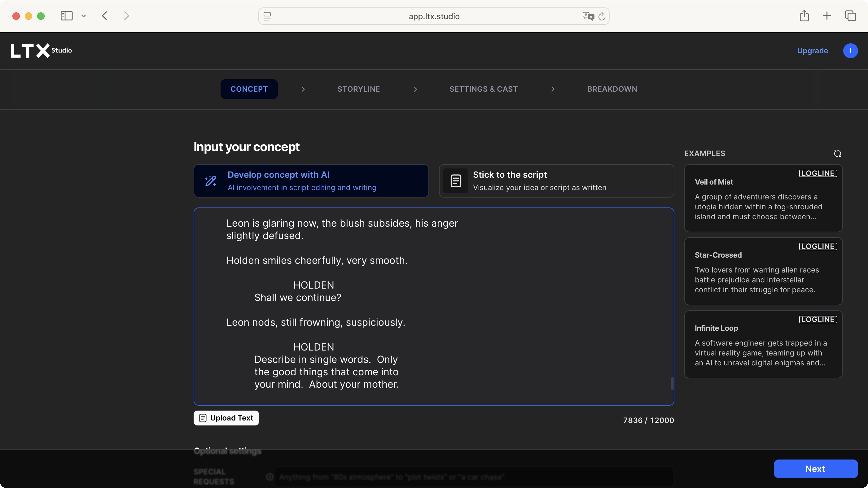Choose the Infinite Loop example card

pos(763,344)
